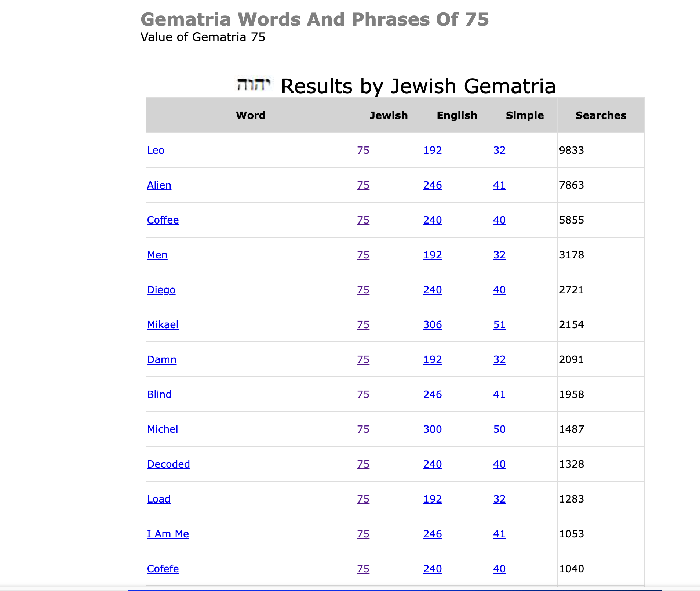Open the Leo word link

[156, 150]
